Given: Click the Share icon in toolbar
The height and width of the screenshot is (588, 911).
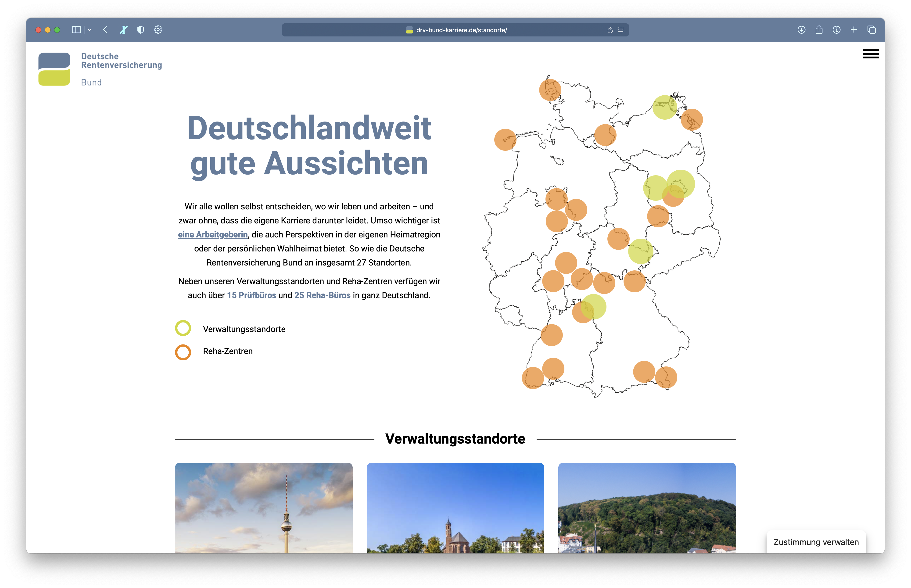Looking at the screenshot, I should pos(819,29).
